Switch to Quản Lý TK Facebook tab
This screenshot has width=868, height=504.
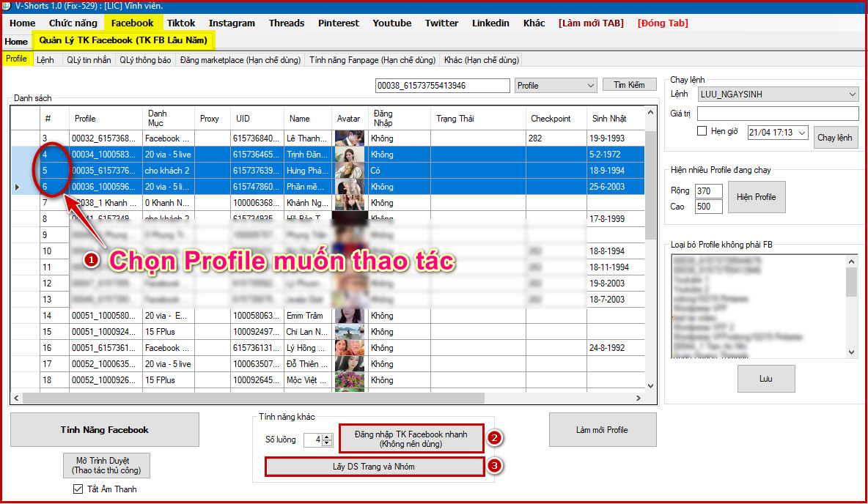123,40
